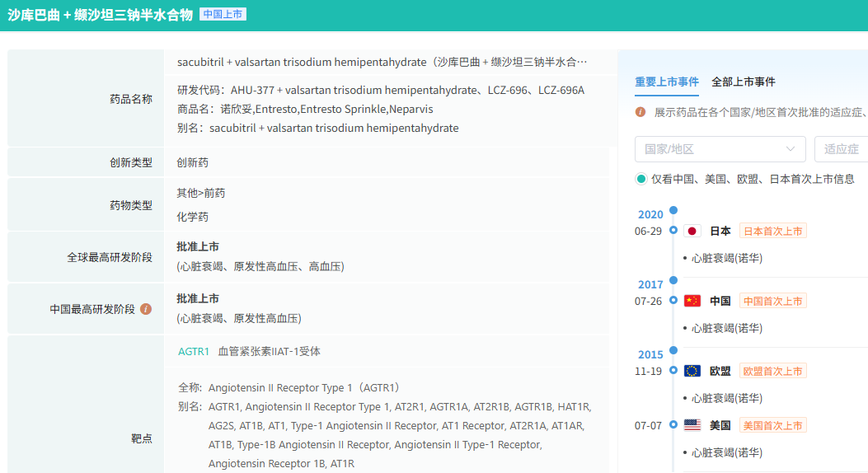Screen dimensions: 868x473
Task: Click the 中国上市 tag in header
Action: (x=223, y=15)
